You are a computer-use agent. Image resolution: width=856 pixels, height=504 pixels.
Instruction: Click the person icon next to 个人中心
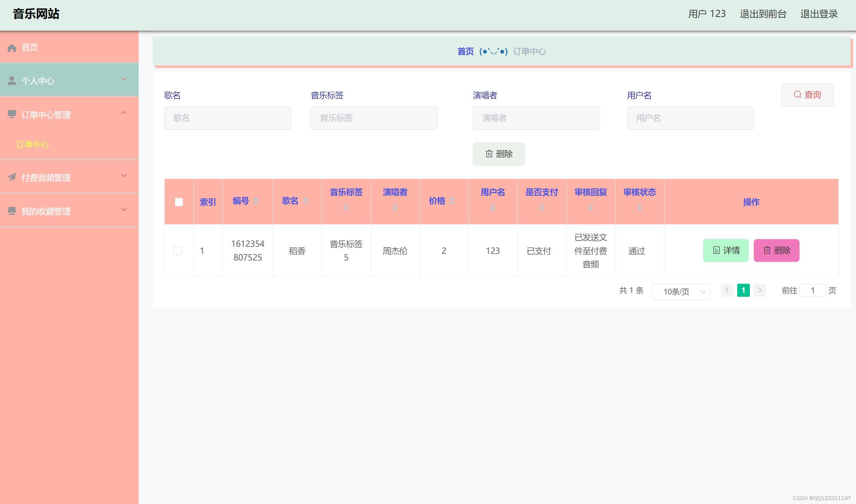(12, 81)
